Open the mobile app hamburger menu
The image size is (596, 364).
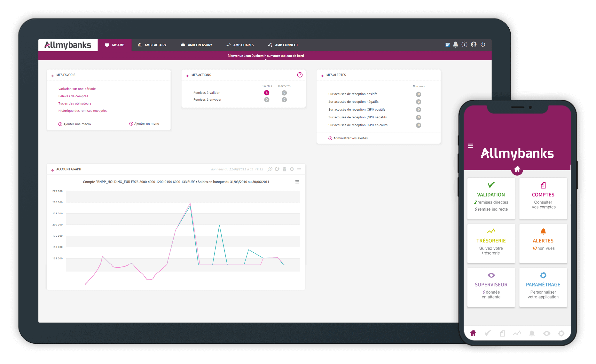[470, 146]
